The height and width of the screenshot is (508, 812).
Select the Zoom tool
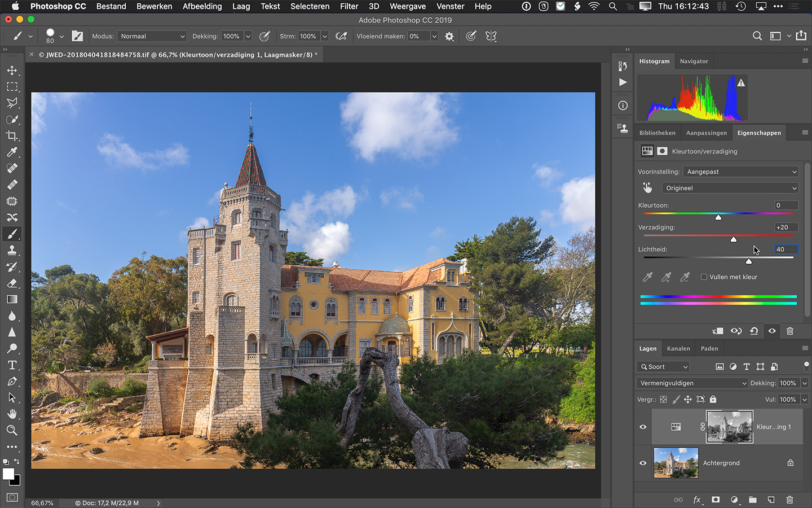[x=12, y=430]
